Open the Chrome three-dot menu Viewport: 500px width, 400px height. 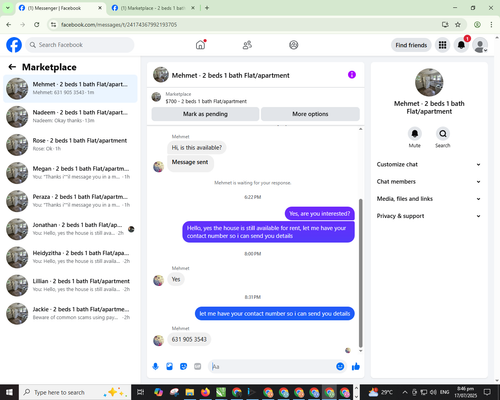coord(491,25)
